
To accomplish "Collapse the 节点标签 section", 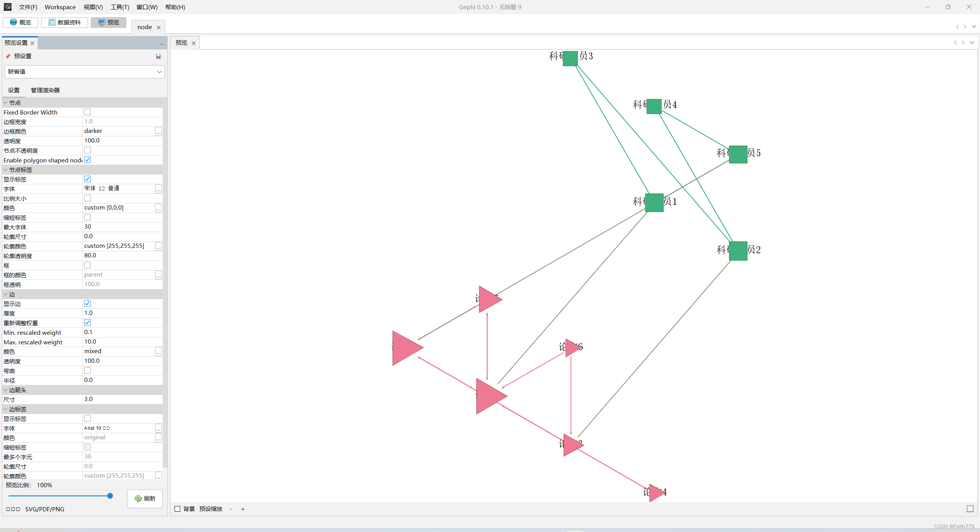I will (x=5, y=170).
